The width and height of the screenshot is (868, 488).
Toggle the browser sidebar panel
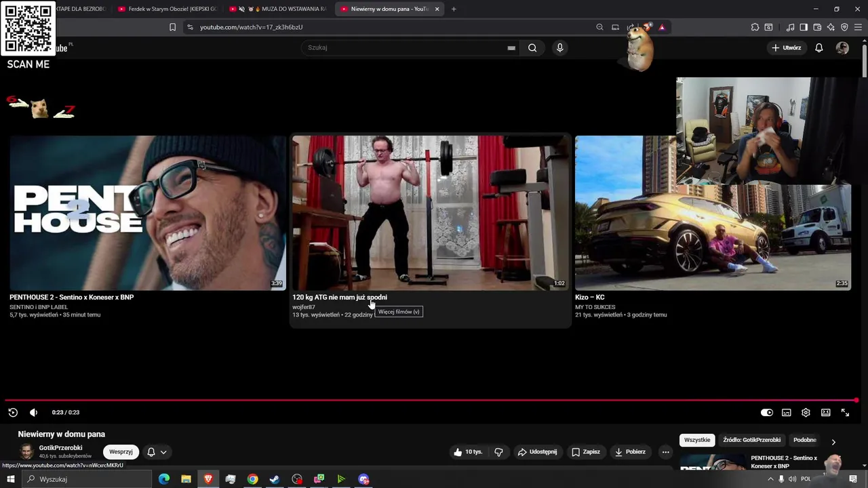804,27
